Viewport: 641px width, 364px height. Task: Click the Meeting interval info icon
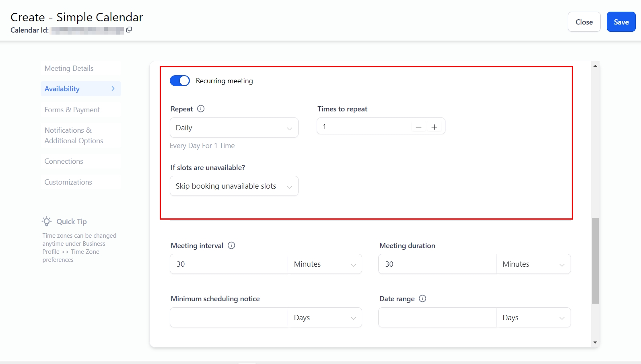(x=231, y=245)
